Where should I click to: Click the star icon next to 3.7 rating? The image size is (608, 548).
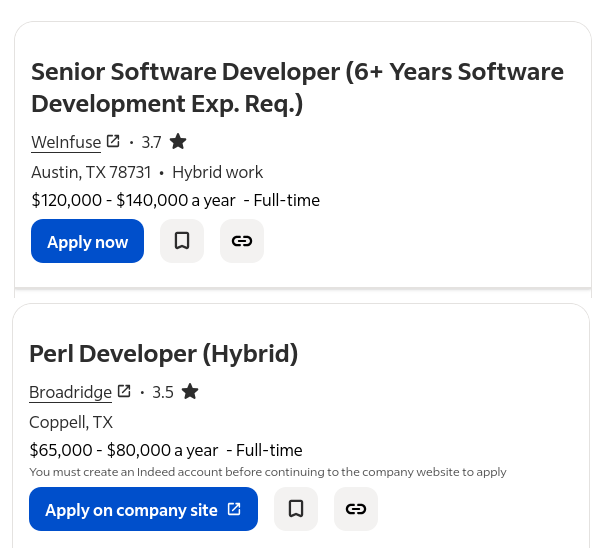click(178, 141)
